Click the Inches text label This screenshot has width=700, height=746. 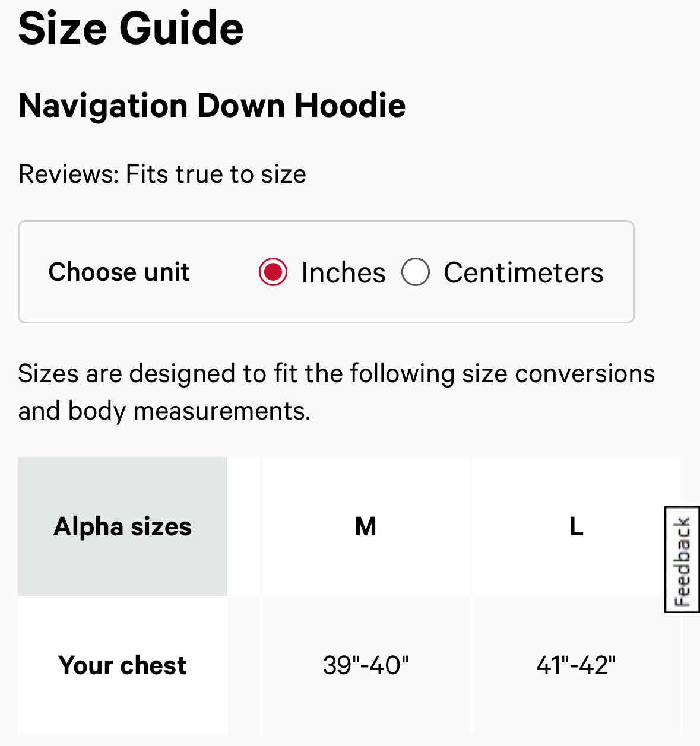coord(343,272)
